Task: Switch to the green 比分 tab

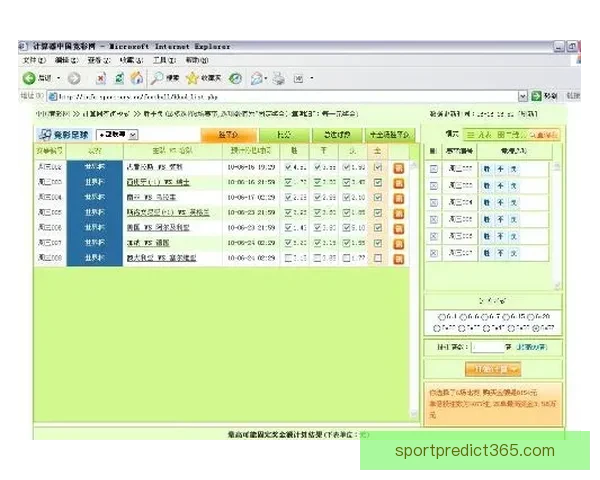Action: (284, 135)
